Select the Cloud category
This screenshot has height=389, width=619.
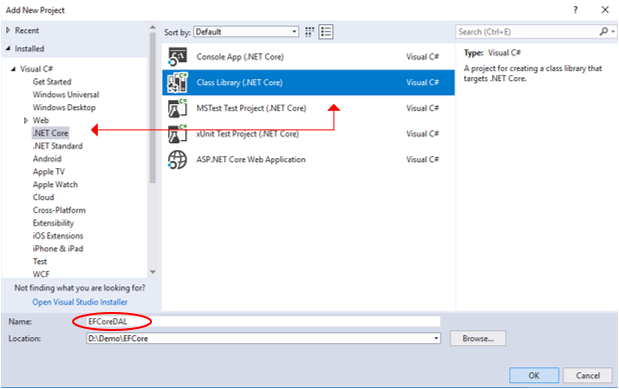(43, 197)
